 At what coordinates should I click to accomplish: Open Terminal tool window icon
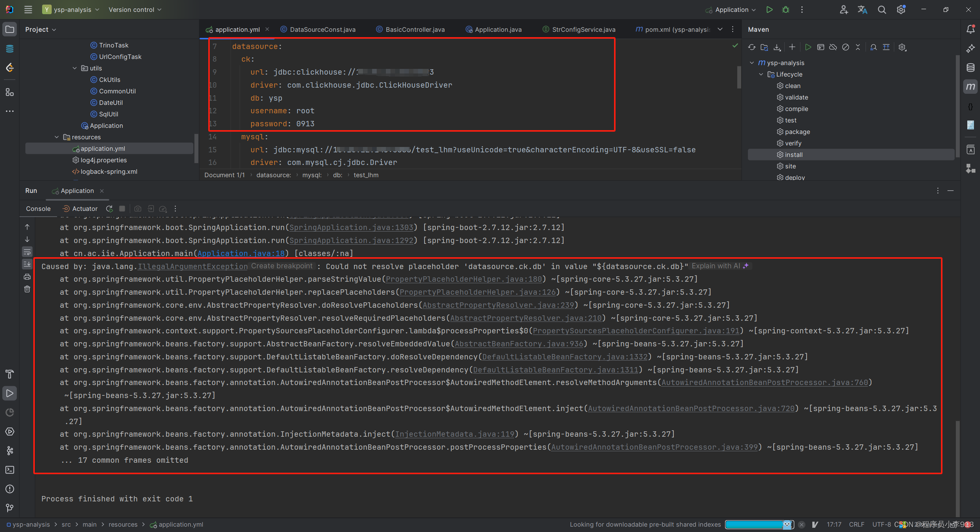(x=10, y=470)
